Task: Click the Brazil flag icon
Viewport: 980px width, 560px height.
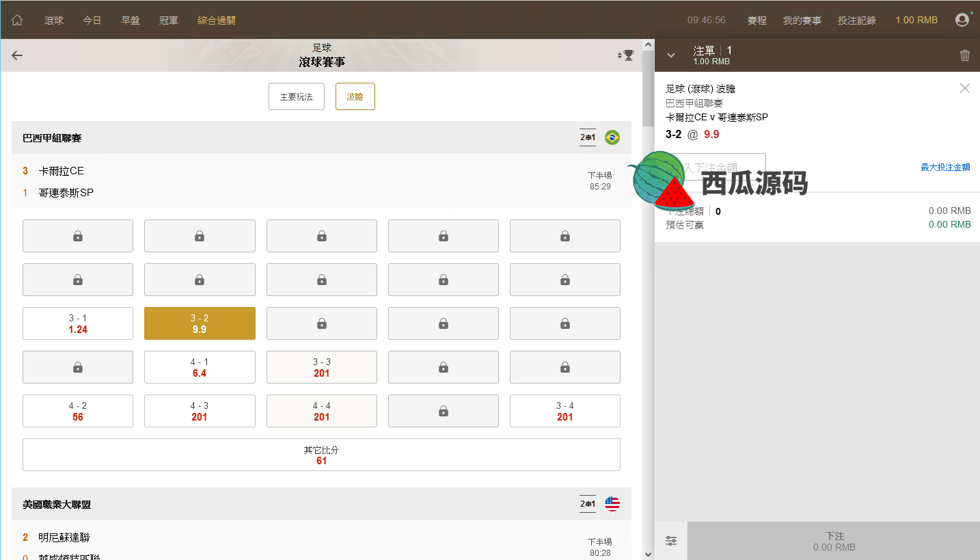Action: pyautogui.click(x=612, y=137)
